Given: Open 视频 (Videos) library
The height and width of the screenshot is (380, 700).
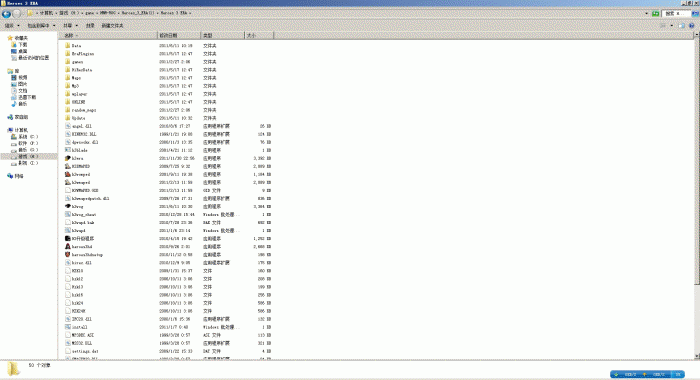Looking at the screenshot, I should [22, 78].
